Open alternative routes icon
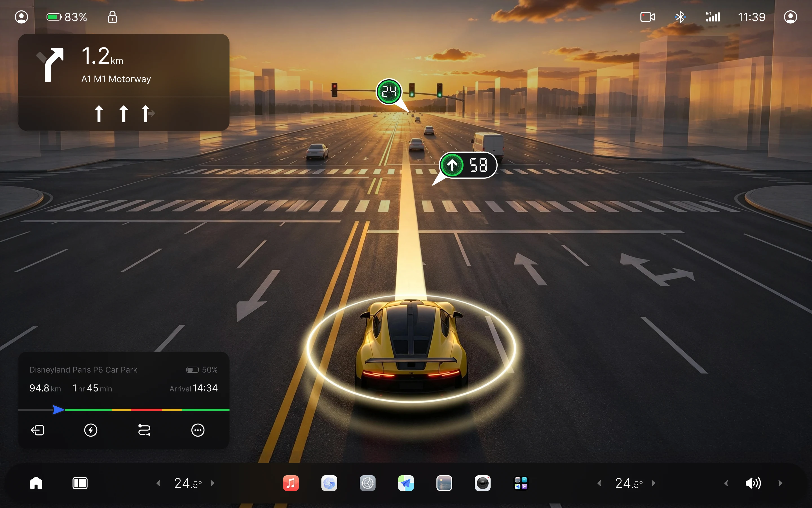 (144, 430)
